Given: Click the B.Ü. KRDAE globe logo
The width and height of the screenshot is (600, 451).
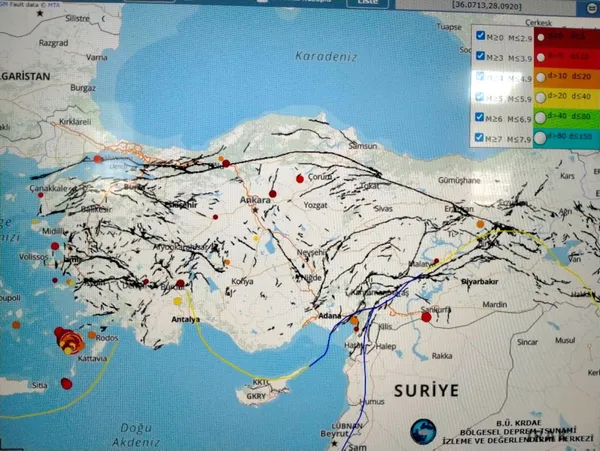Looking at the screenshot, I should tap(423, 432).
